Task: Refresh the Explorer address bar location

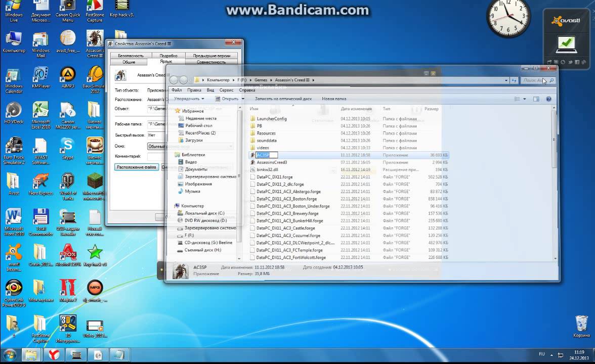Action: coord(514,80)
